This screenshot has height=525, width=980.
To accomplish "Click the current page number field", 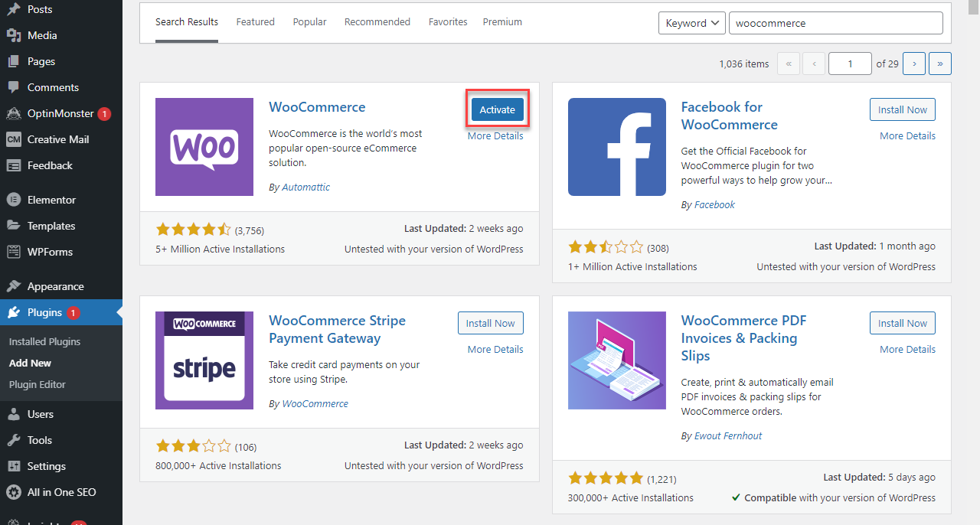I will [850, 64].
